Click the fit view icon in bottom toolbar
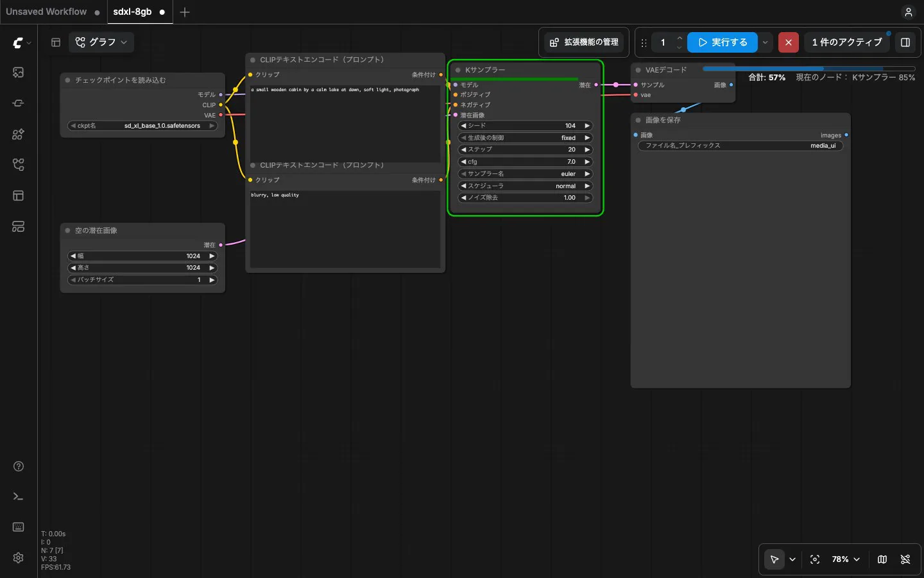924x578 pixels. [x=815, y=559]
